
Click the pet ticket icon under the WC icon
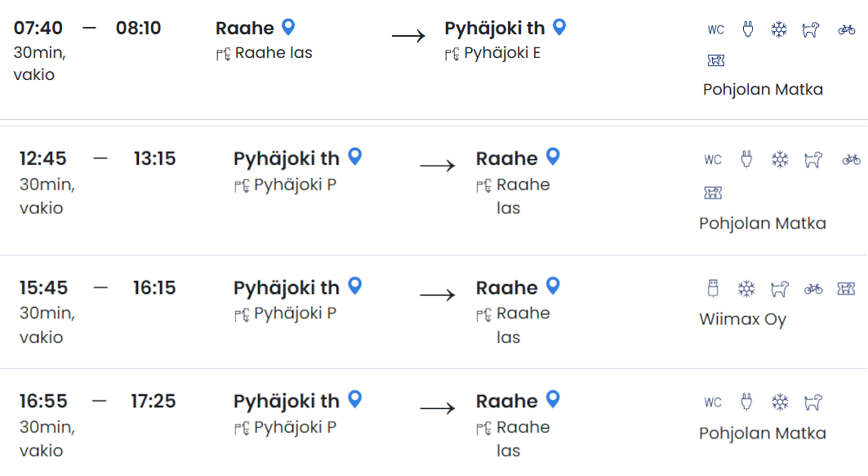point(715,60)
